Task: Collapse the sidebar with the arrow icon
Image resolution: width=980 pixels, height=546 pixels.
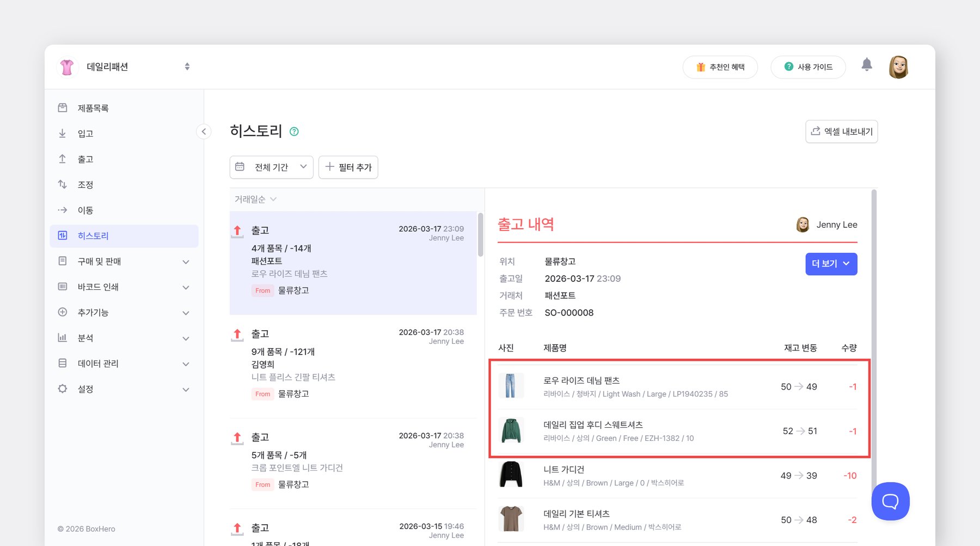Action: tap(204, 131)
